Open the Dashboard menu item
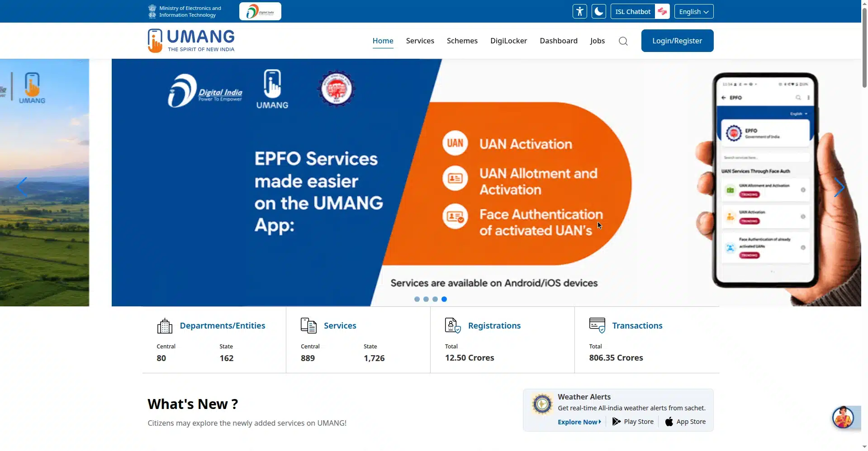Screen dimensions: 868x451 pyautogui.click(x=558, y=41)
